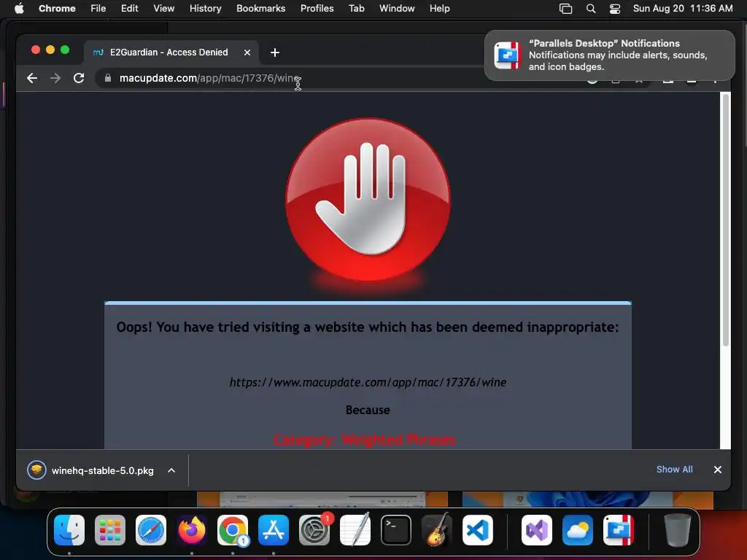The width and height of the screenshot is (747, 560).
Task: Click the blocked macupdate wine URL text
Action: (368, 382)
